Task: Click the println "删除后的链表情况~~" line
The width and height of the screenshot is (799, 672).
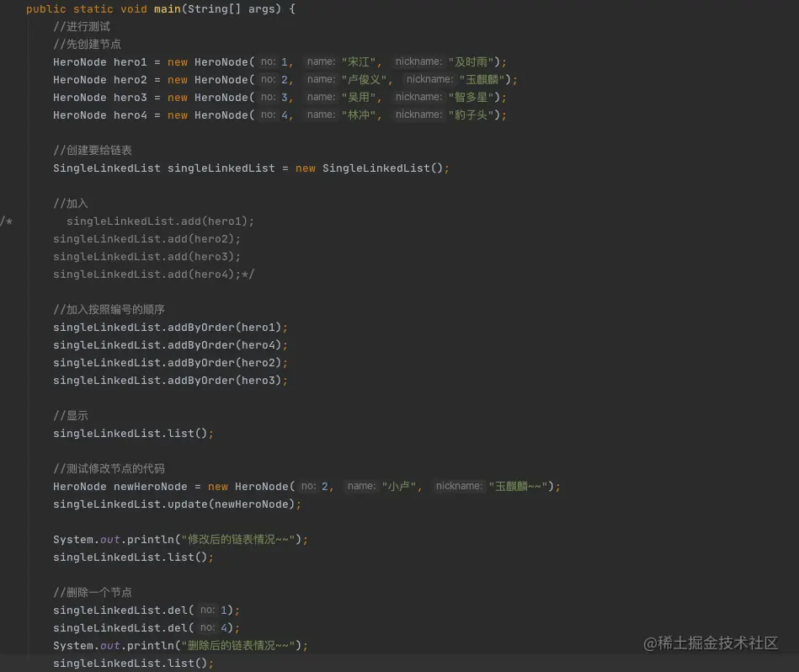Action: 180,646
